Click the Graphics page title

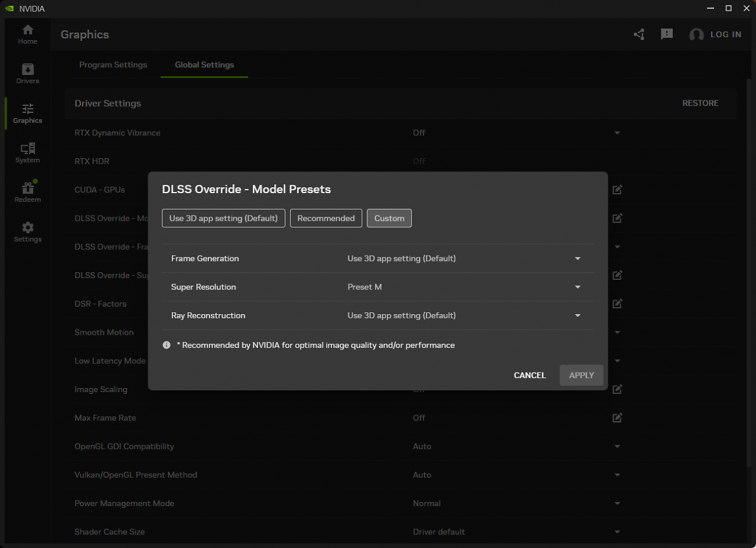click(84, 34)
